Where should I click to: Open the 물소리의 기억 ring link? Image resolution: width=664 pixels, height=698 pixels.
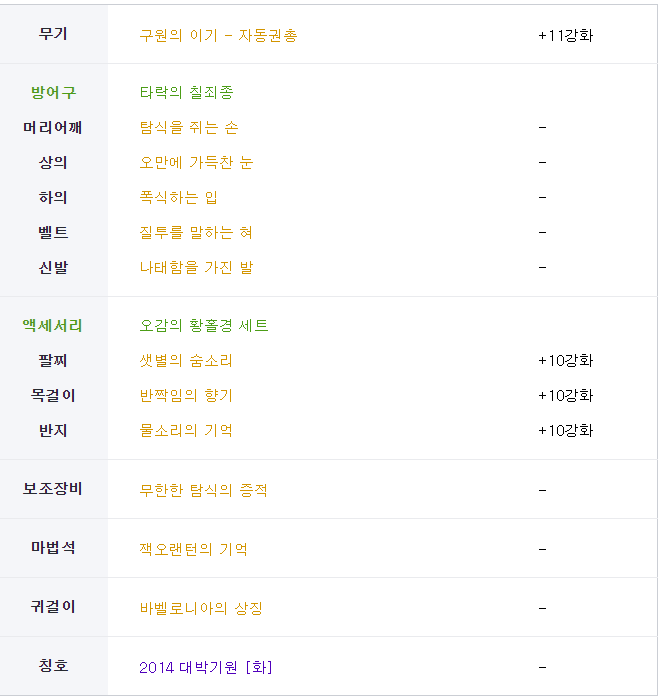(186, 431)
